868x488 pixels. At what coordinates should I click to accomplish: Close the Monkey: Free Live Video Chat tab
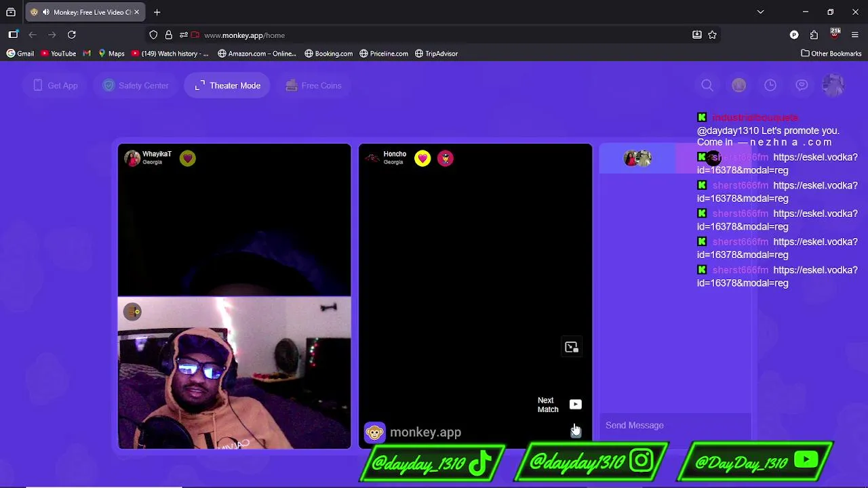[x=136, y=12]
